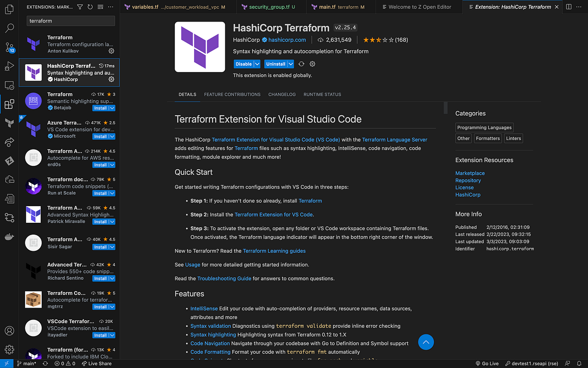Open the Search view in the activity bar
The image size is (588, 368).
click(9, 28)
